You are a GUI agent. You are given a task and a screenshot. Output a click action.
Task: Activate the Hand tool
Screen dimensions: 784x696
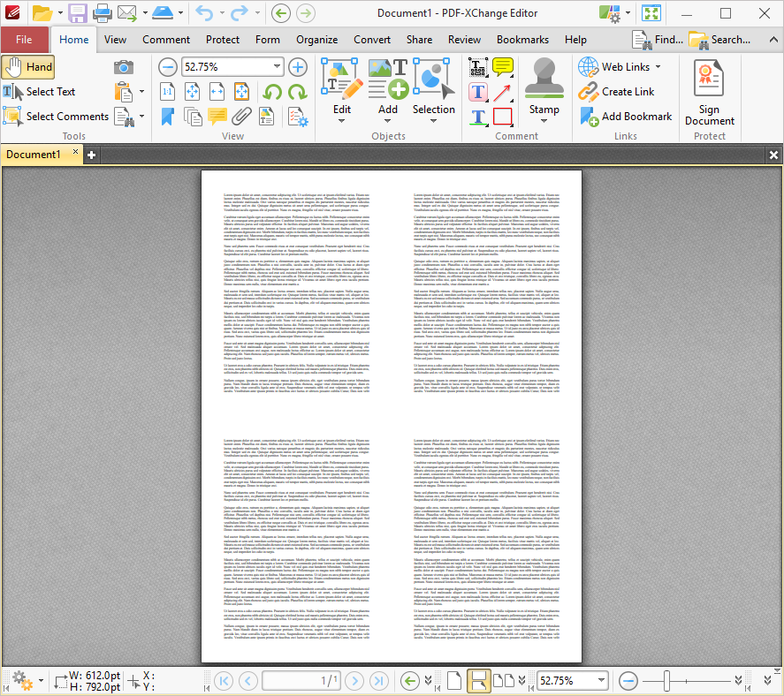pyautogui.click(x=28, y=67)
